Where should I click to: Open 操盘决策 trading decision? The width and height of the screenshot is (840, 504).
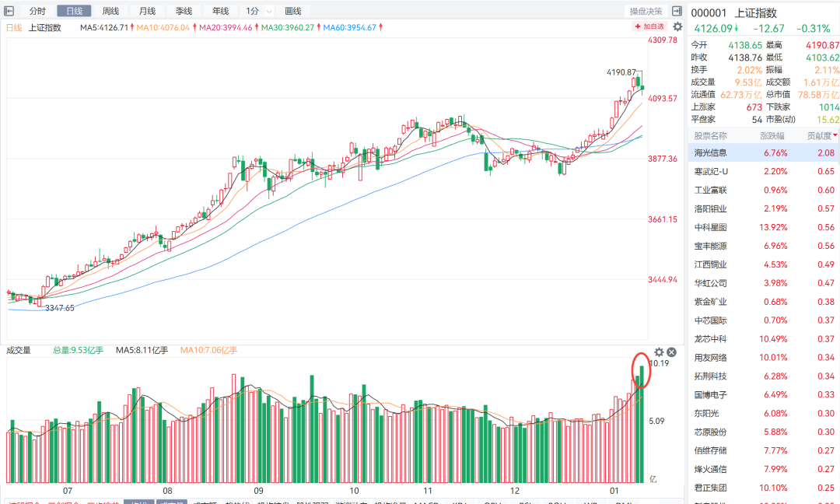point(646,11)
